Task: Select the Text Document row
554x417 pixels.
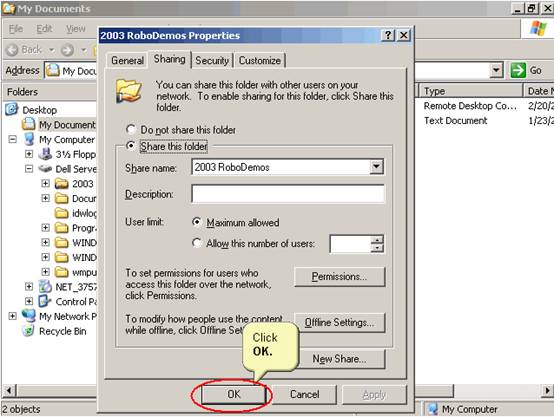Action: [455, 121]
